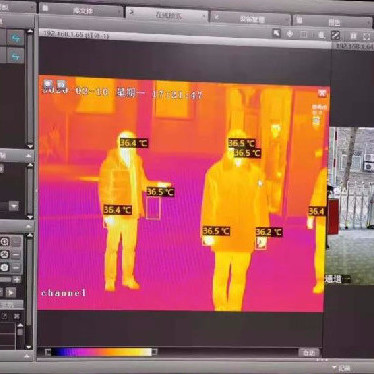Click the thermal color palette gradient bar
The width and height of the screenshot is (374, 374).
click(101, 352)
